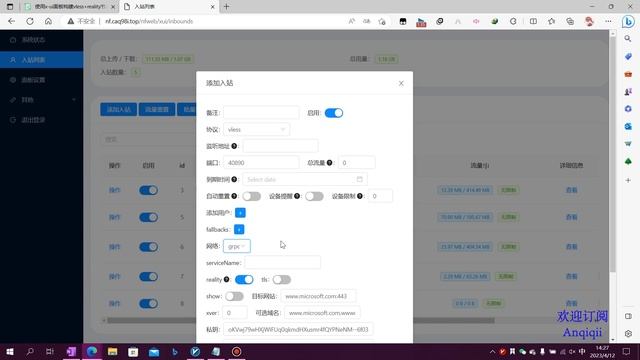Switch to Microsoft Edge on the taskbar
640x360 pixels.
coord(92,351)
